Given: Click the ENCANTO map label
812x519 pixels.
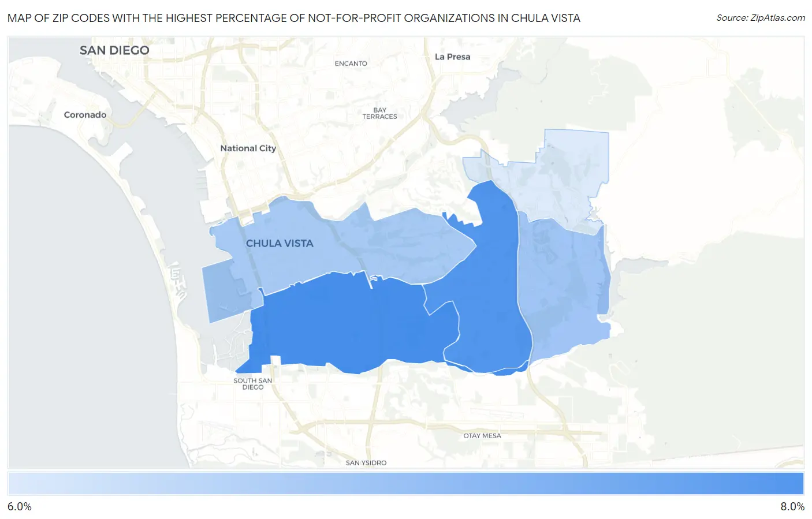Looking at the screenshot, I should click(x=351, y=64).
